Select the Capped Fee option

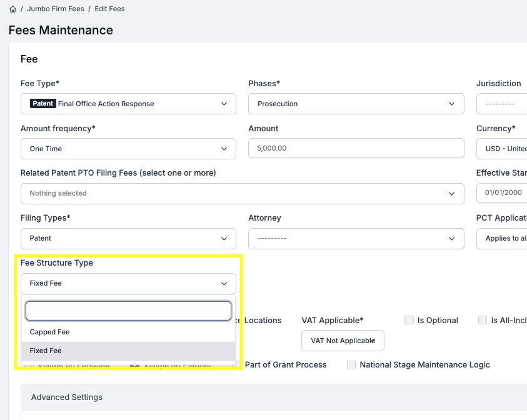[x=50, y=332]
